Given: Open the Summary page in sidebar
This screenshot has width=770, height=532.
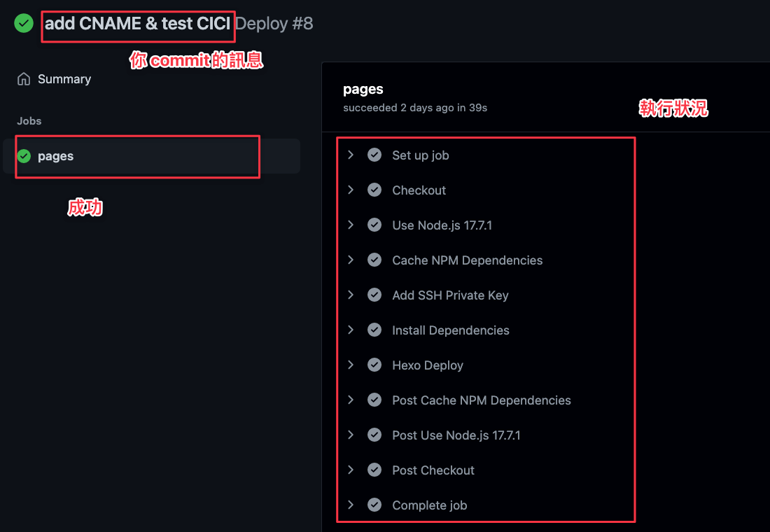Looking at the screenshot, I should pyautogui.click(x=64, y=79).
